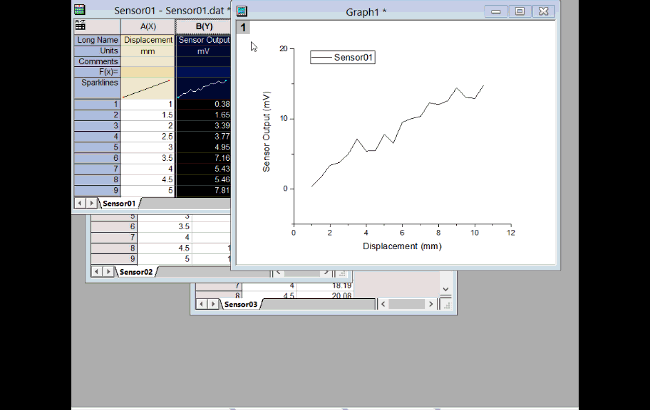This screenshot has height=410, width=650.
Task: Select row 4 header in Sensor01
Action: [97, 136]
